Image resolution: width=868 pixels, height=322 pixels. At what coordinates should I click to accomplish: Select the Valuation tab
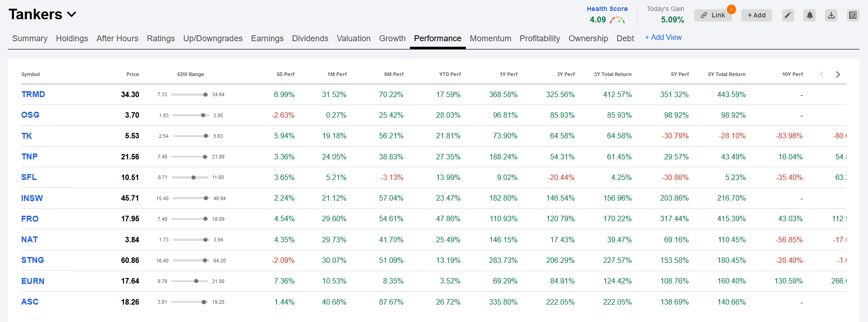pyautogui.click(x=354, y=38)
